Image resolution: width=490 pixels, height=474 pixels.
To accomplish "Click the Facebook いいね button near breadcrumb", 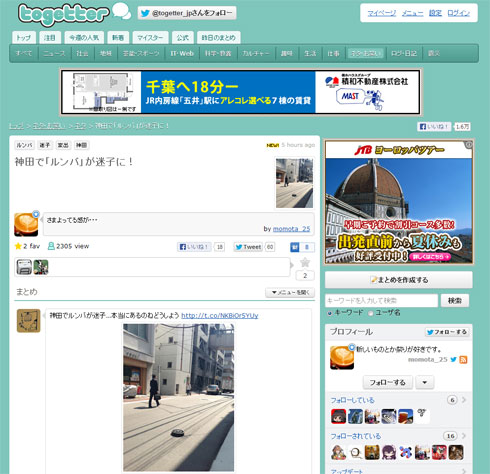I will [434, 127].
